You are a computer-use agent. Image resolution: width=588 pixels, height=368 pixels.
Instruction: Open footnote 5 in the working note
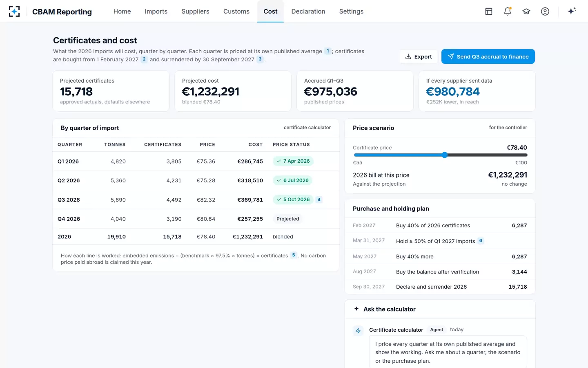pyautogui.click(x=294, y=255)
